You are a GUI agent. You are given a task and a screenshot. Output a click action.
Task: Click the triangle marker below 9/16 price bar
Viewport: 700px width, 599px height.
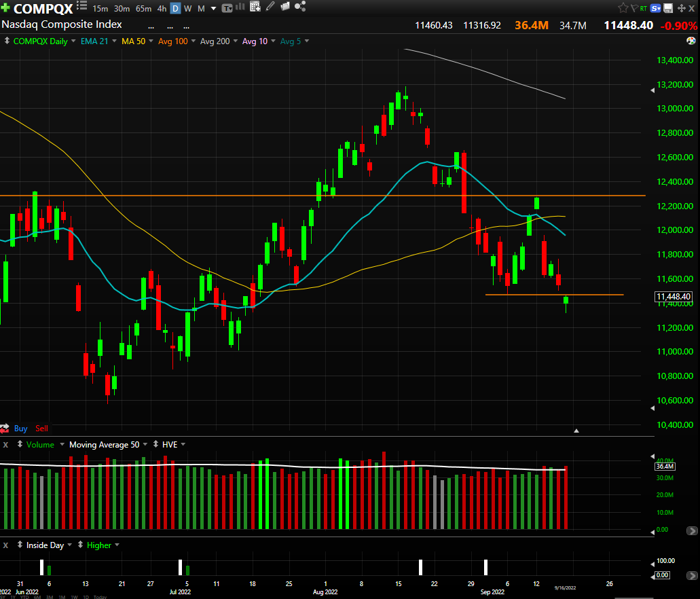pyautogui.click(x=576, y=431)
